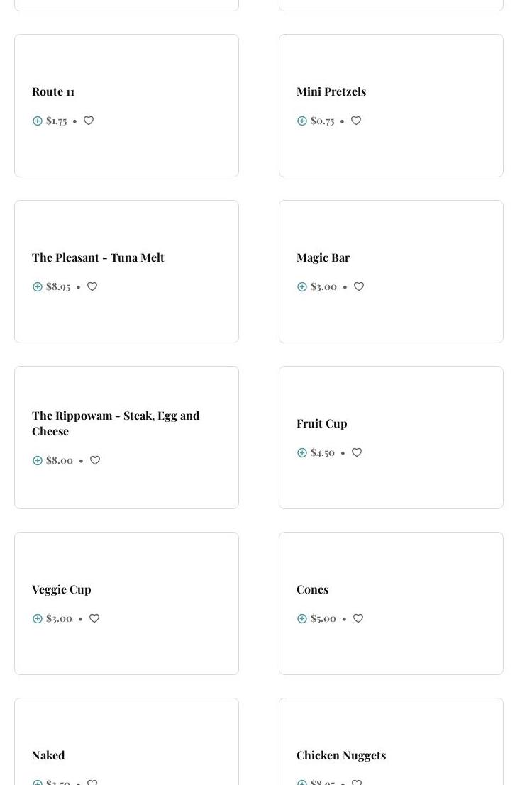Favorite The Pleasant Tuna Melt

92,286
